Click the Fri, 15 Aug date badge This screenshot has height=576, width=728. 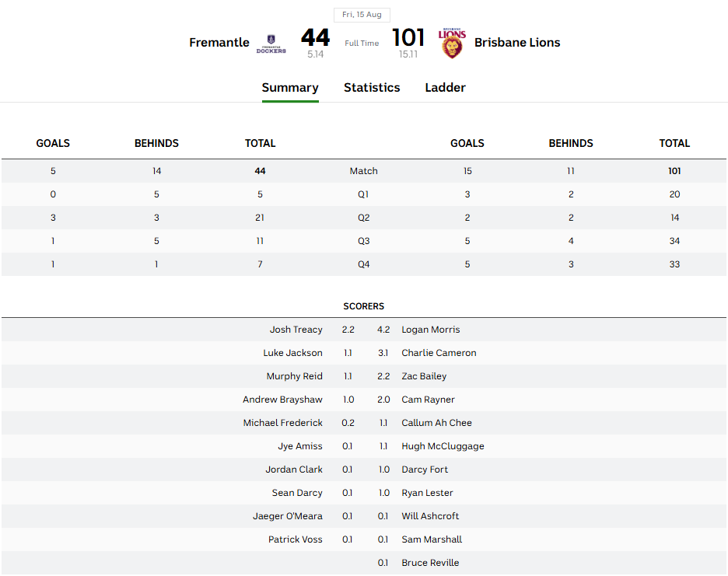point(362,15)
